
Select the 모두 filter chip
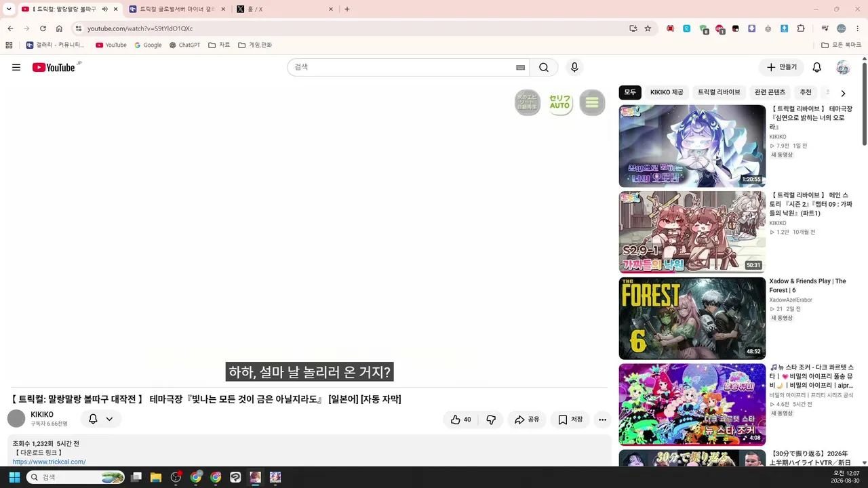coord(630,92)
